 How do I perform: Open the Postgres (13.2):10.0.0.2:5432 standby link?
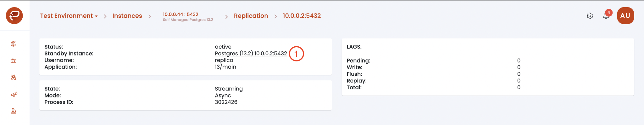(x=251, y=53)
